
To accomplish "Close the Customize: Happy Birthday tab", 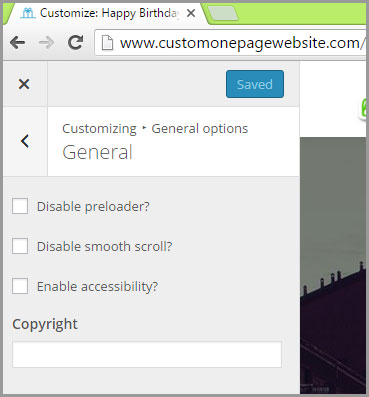I will pos(191,13).
